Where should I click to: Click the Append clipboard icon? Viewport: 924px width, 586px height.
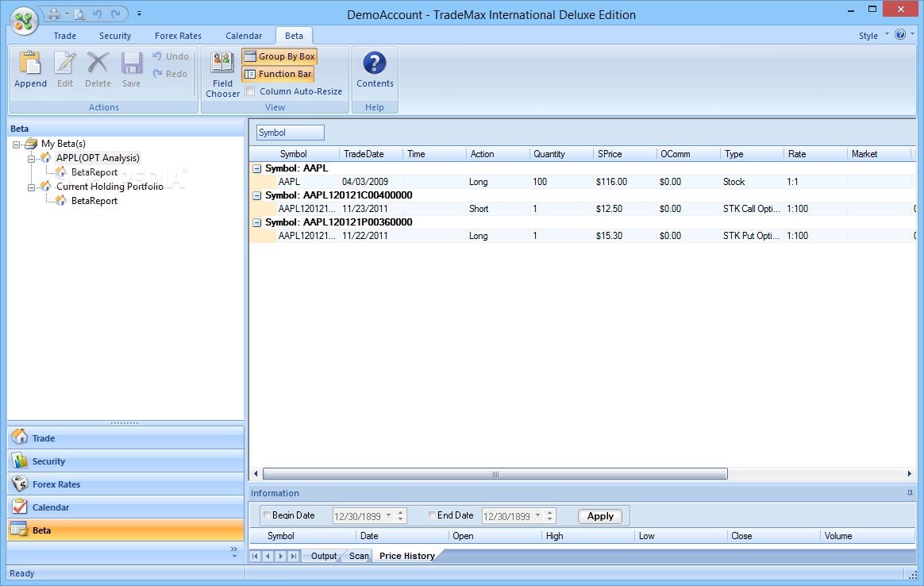click(x=31, y=64)
